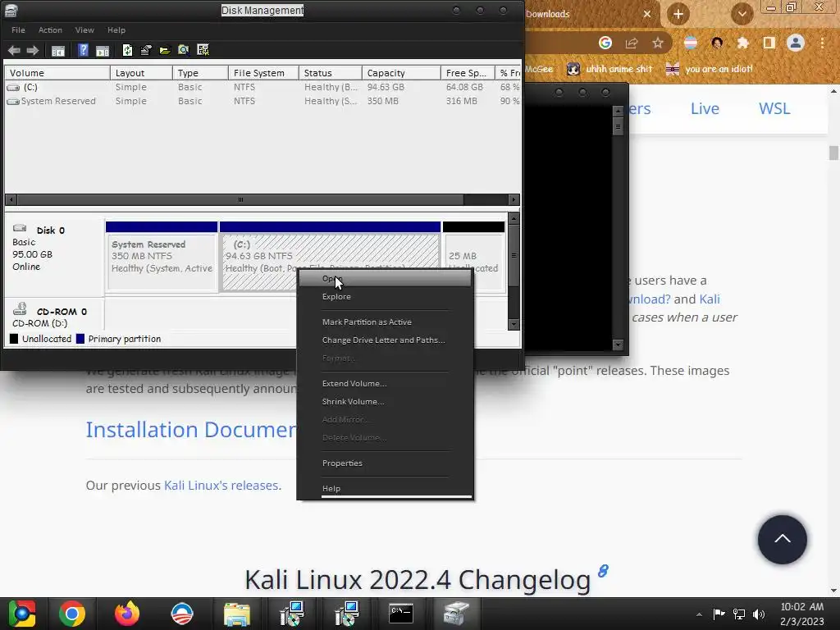The width and height of the screenshot is (840, 630).
Task: Open the 'uhhh anime shit' bookmark
Action: [x=609, y=69]
